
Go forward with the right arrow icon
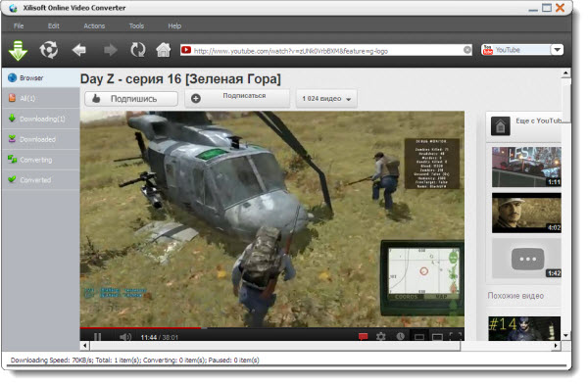tap(110, 50)
